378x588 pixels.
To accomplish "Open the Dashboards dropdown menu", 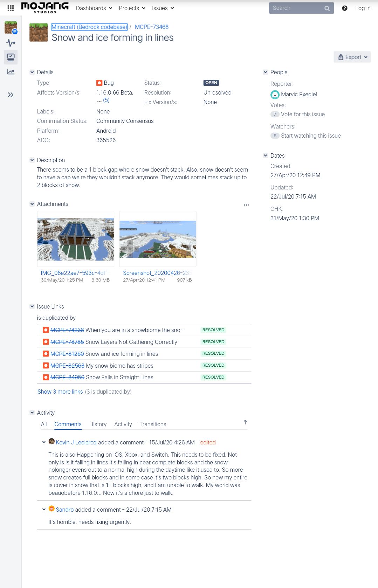I will pos(94,8).
